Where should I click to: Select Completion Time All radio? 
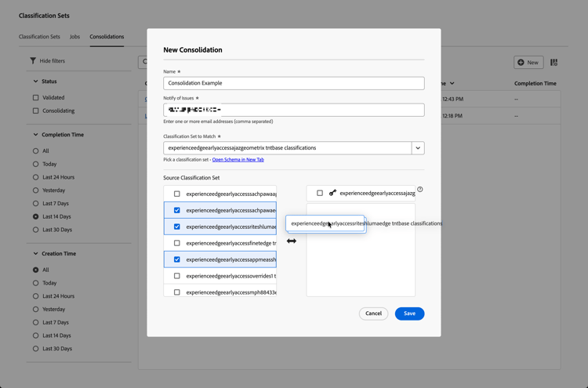pyautogui.click(x=35, y=150)
